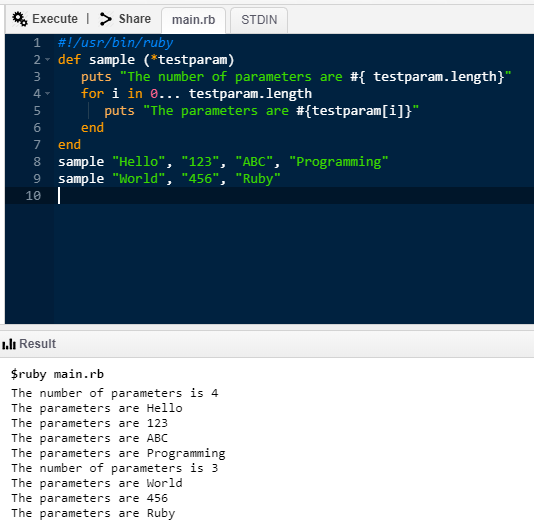Click output 'The parameters are Programming'

118,453
